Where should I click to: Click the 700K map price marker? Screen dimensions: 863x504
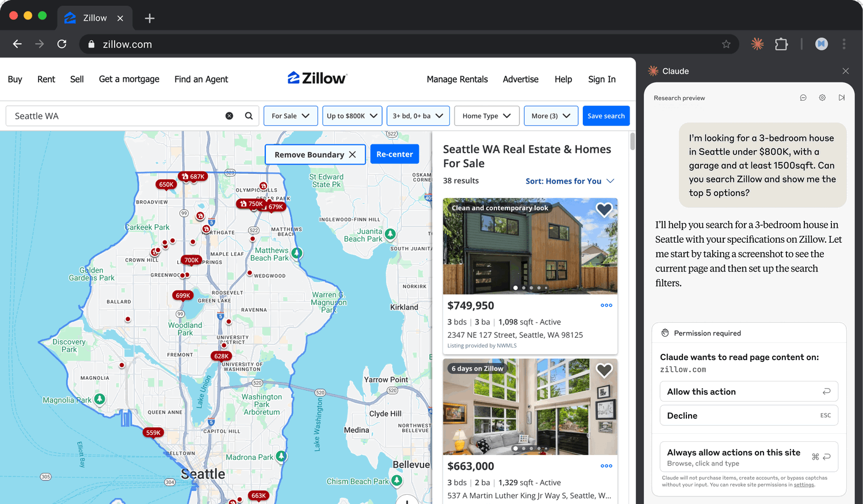tap(192, 260)
